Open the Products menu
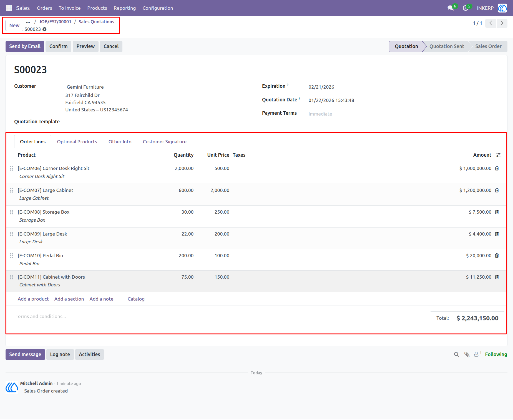Screen dimensions: 513x420 [x=97, y=8]
